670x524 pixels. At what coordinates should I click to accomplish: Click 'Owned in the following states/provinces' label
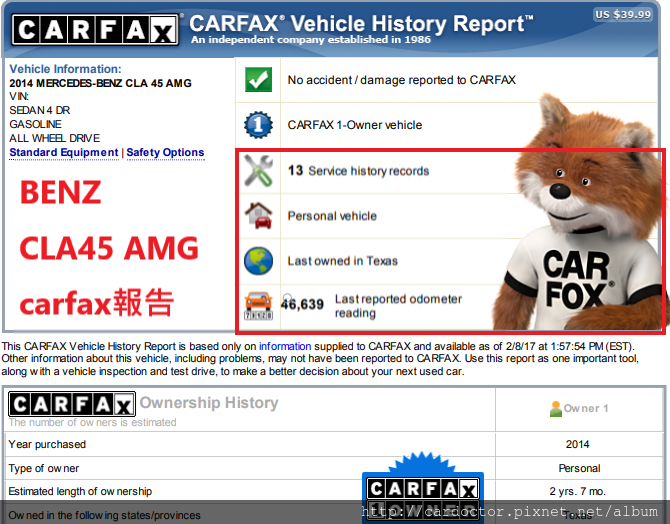point(104,515)
